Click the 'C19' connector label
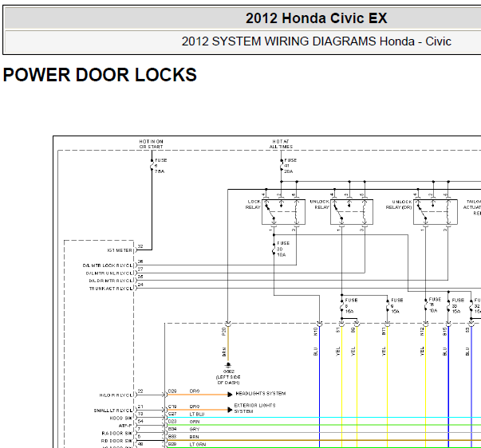Image resolution: width=481 pixels, height=448 pixels. tap(172, 407)
